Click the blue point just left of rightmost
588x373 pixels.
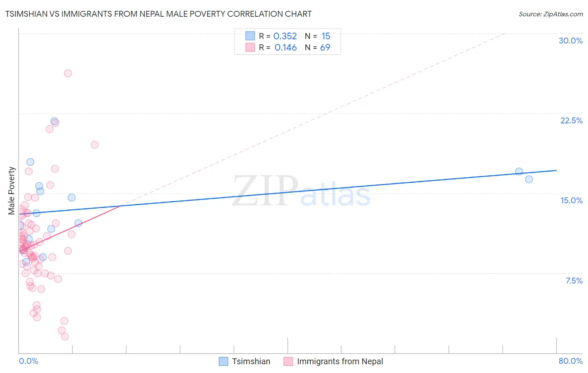point(519,171)
